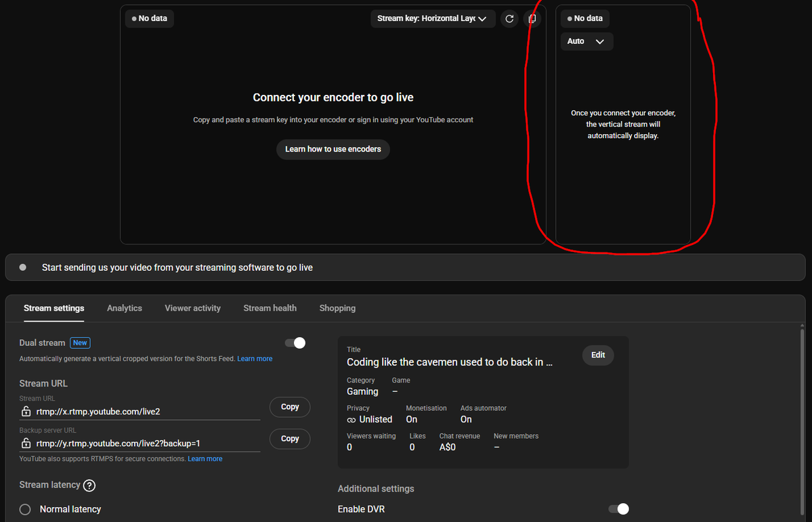Open Learn more link under Dual stream
This screenshot has width=812, height=522.
point(255,359)
